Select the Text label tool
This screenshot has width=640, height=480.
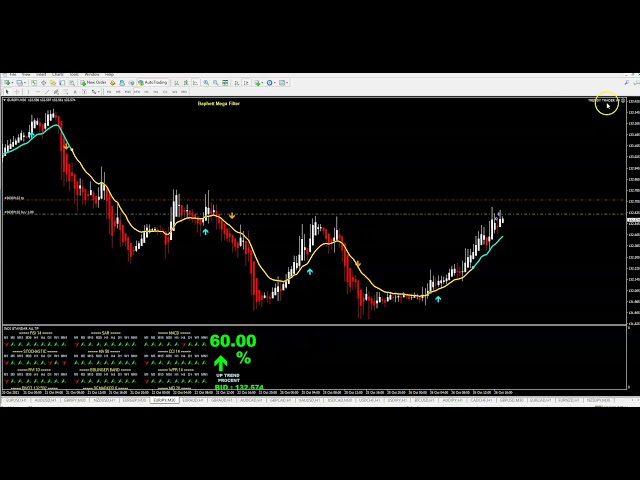point(75,92)
